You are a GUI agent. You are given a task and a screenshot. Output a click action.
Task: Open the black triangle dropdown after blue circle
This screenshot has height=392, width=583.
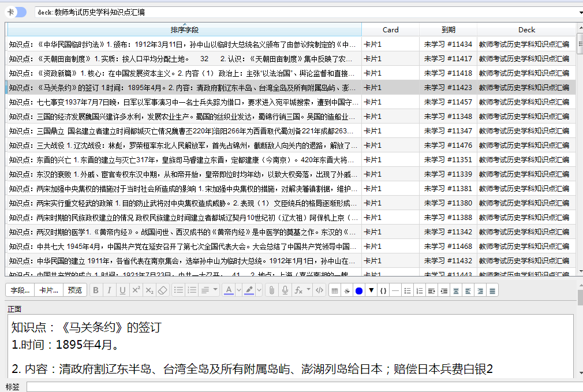coord(371,291)
